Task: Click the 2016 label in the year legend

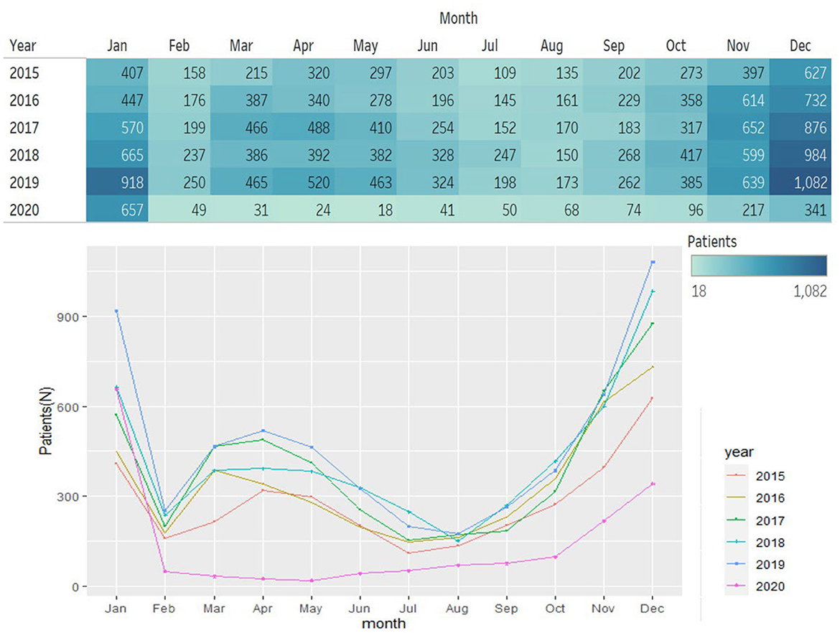Action: click(x=770, y=498)
